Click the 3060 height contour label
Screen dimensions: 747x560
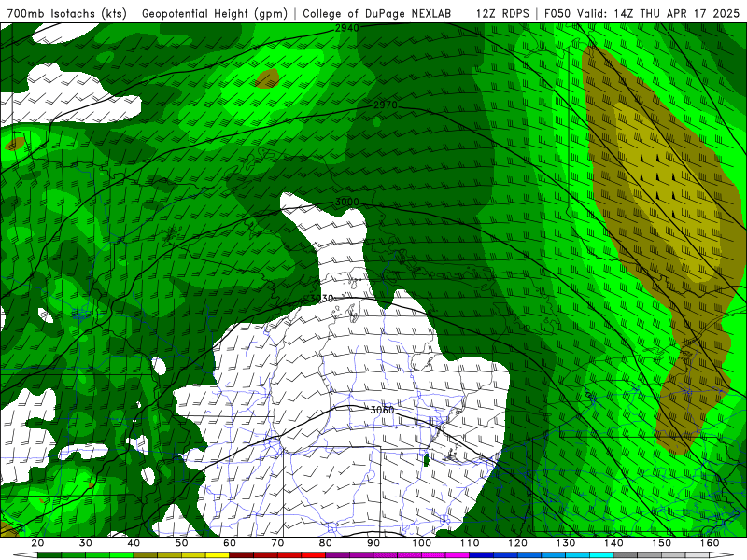pyautogui.click(x=383, y=410)
